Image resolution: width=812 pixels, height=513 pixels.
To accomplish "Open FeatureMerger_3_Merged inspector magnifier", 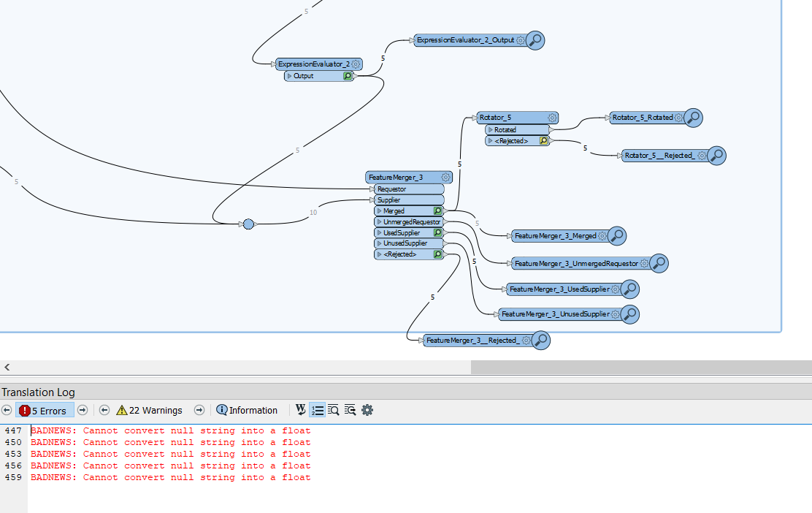I will click(617, 236).
